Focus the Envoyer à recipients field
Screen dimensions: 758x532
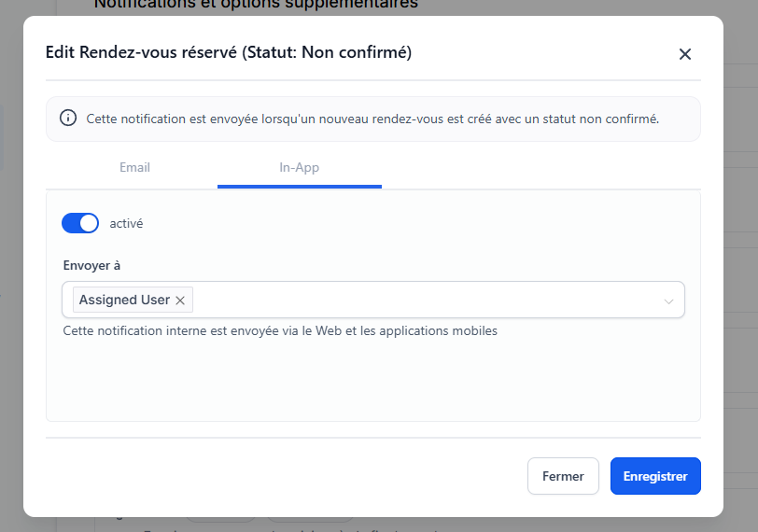point(420,301)
